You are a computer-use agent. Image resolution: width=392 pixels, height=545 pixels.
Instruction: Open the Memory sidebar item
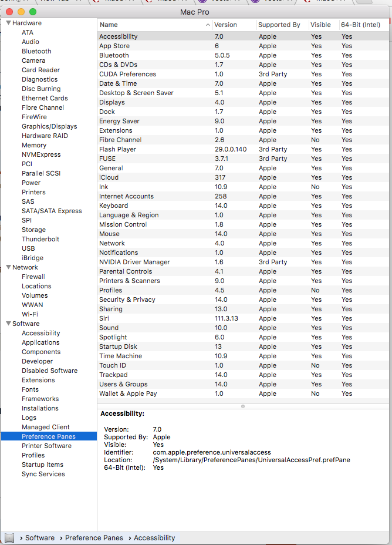click(34, 145)
